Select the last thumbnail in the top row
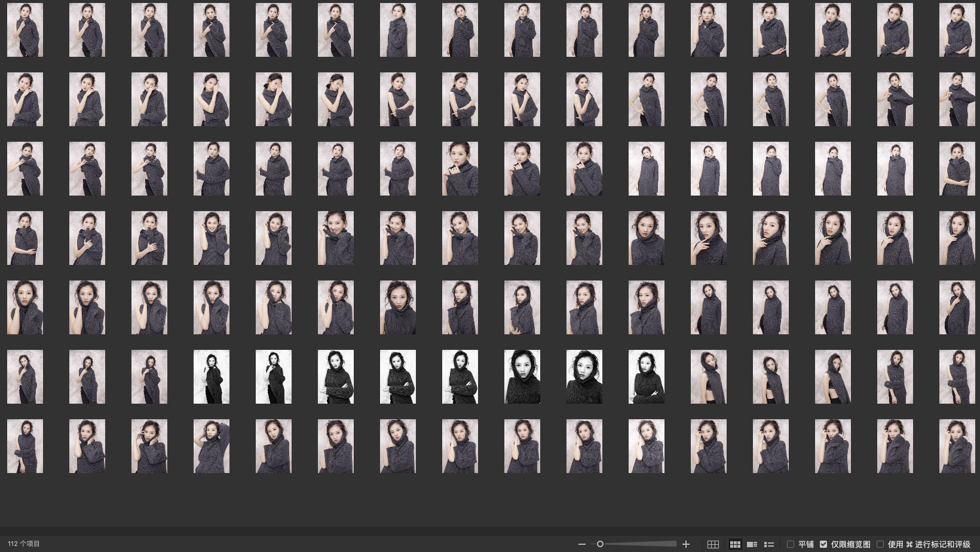This screenshot has width=980, height=552. 957,30
